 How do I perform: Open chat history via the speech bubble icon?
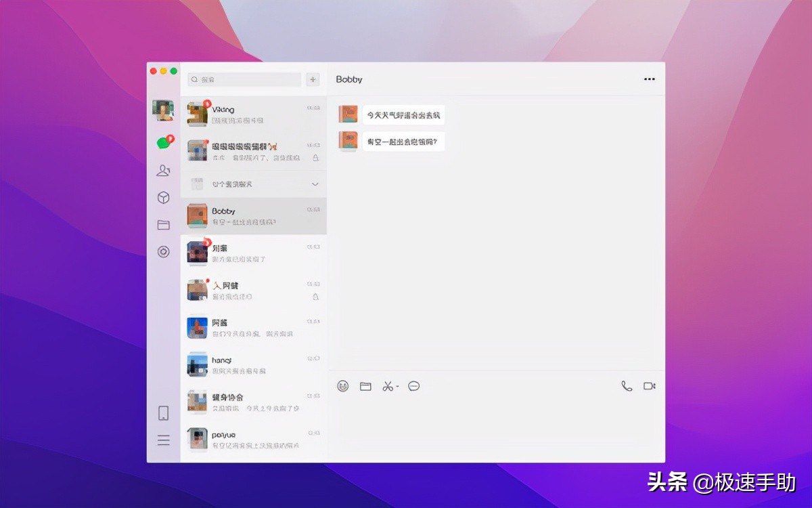(x=413, y=385)
